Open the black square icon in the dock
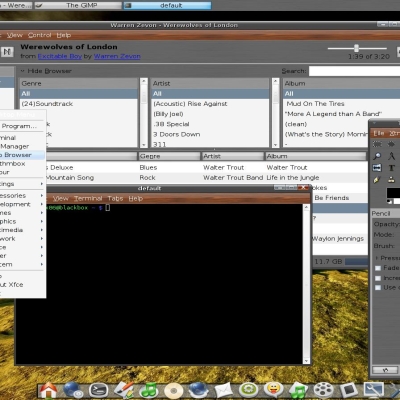The width and height of the screenshot is (400, 400). click(348, 390)
